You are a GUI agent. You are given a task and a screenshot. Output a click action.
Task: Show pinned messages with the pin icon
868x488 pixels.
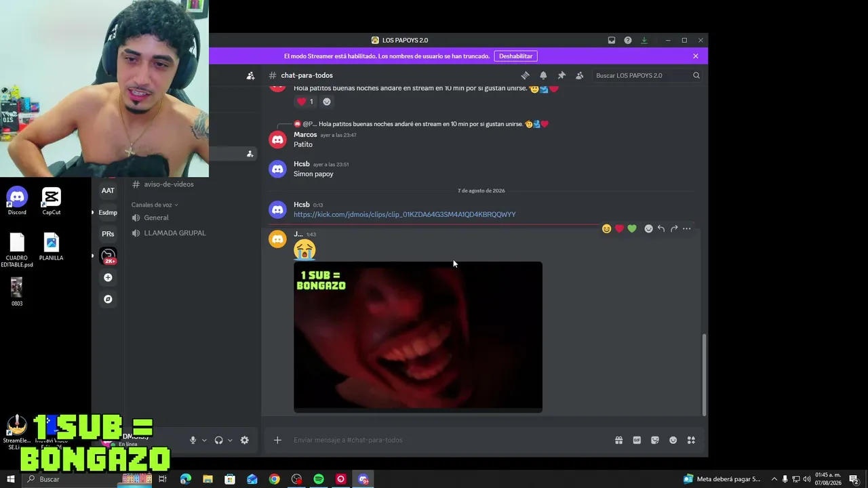561,75
